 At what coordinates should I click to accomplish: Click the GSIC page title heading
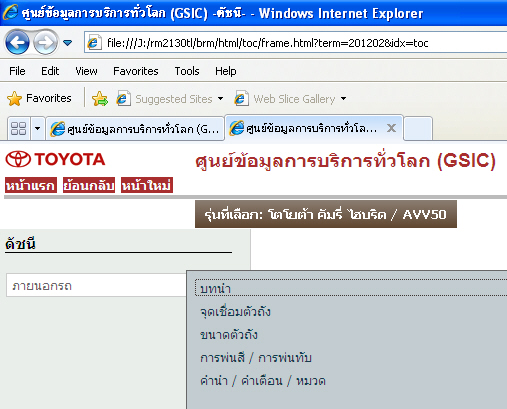[x=345, y=161]
